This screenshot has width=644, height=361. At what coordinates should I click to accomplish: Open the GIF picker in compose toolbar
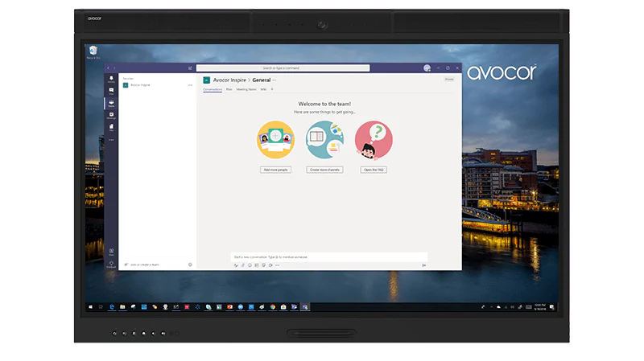(257, 265)
